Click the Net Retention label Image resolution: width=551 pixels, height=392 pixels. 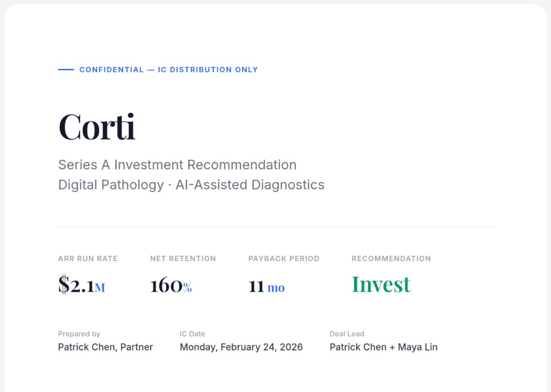click(x=183, y=258)
